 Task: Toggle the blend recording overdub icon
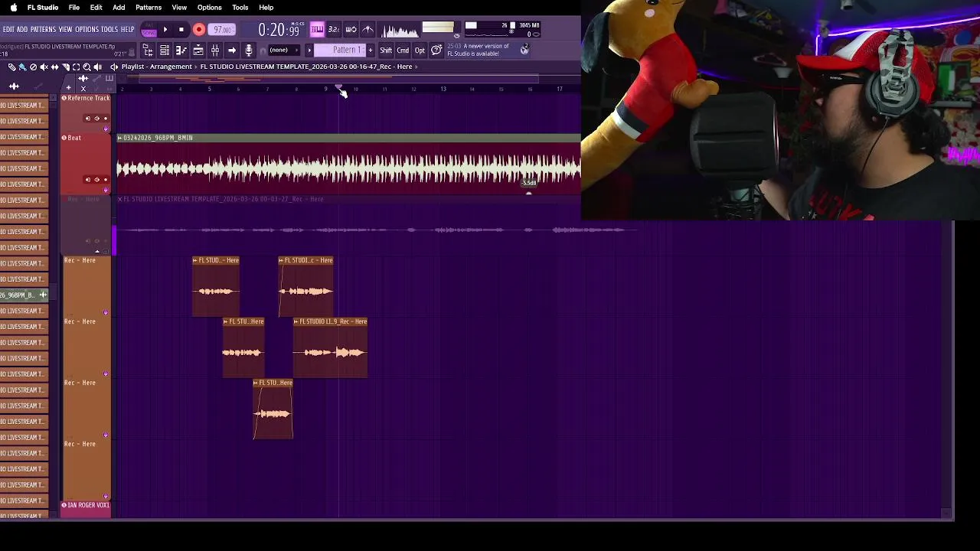pyautogui.click(x=368, y=30)
